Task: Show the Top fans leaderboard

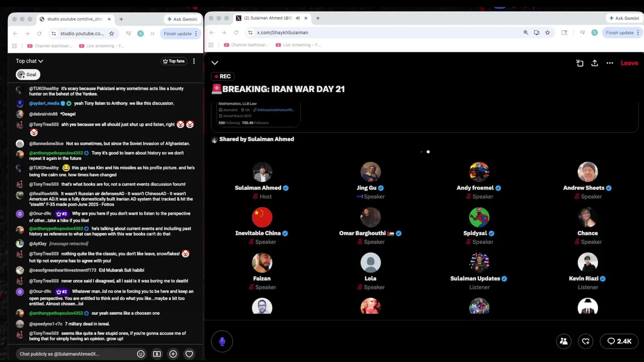Action: 174,61
